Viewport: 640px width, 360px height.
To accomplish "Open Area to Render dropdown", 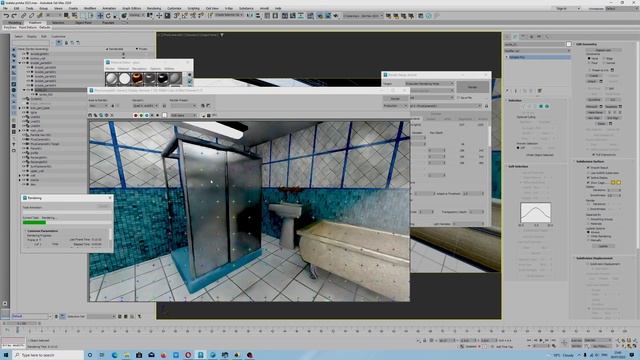I will tap(98, 106).
